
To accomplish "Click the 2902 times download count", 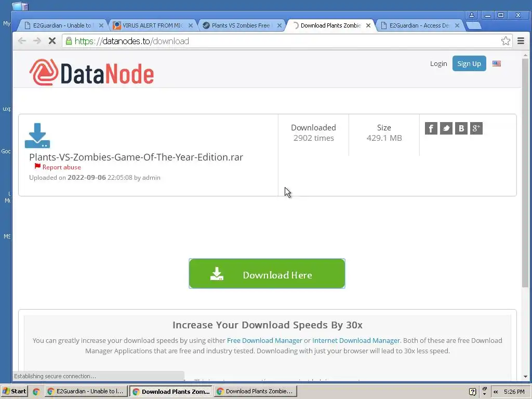I will tap(313, 138).
